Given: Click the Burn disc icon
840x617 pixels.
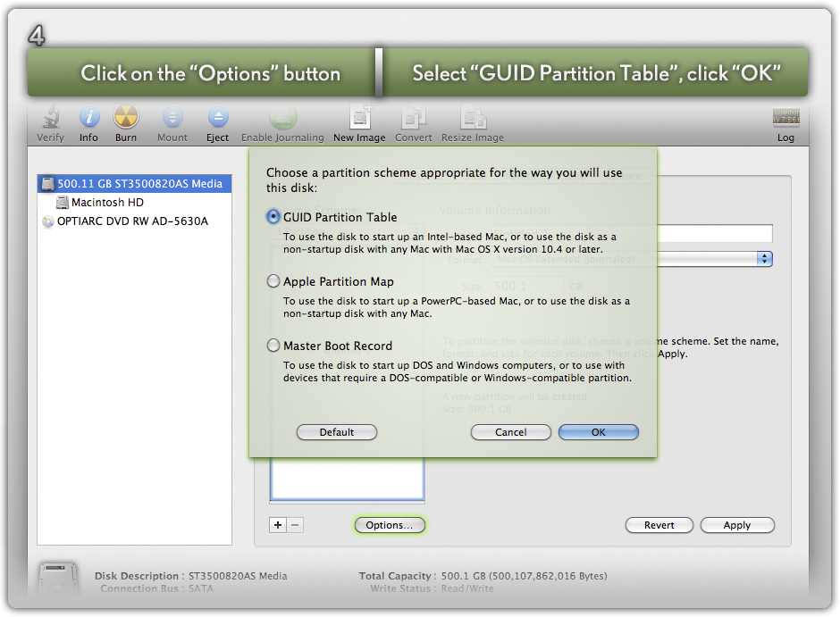Looking at the screenshot, I should (x=126, y=116).
